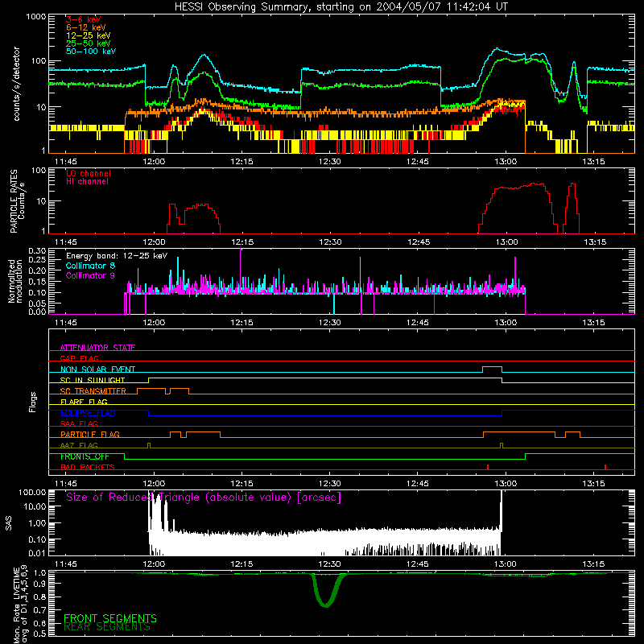Click the Energy band: 12-25 keV label
The height and width of the screenshot is (644, 644).
pos(117,256)
